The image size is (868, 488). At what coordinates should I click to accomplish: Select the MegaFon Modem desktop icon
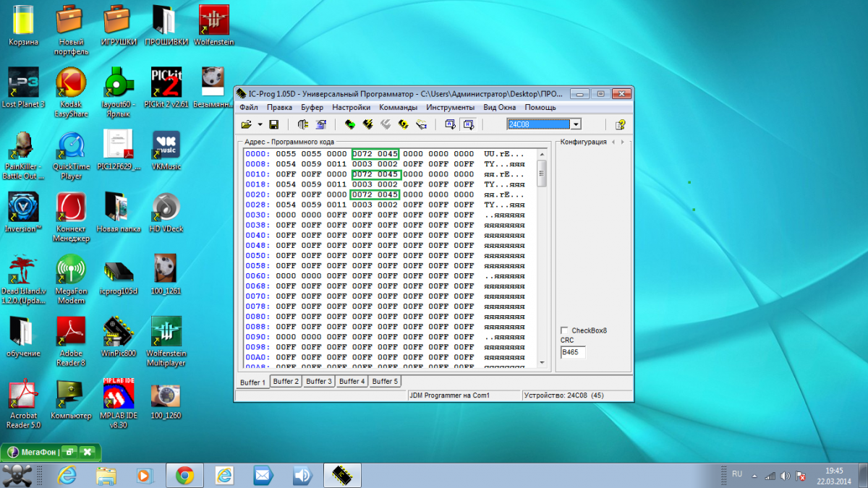point(71,279)
